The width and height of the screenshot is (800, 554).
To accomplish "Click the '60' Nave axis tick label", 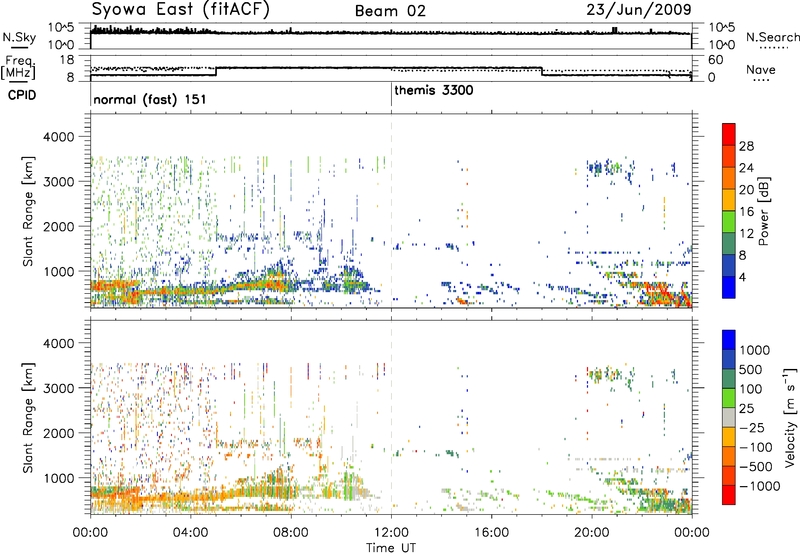I will 715,60.
